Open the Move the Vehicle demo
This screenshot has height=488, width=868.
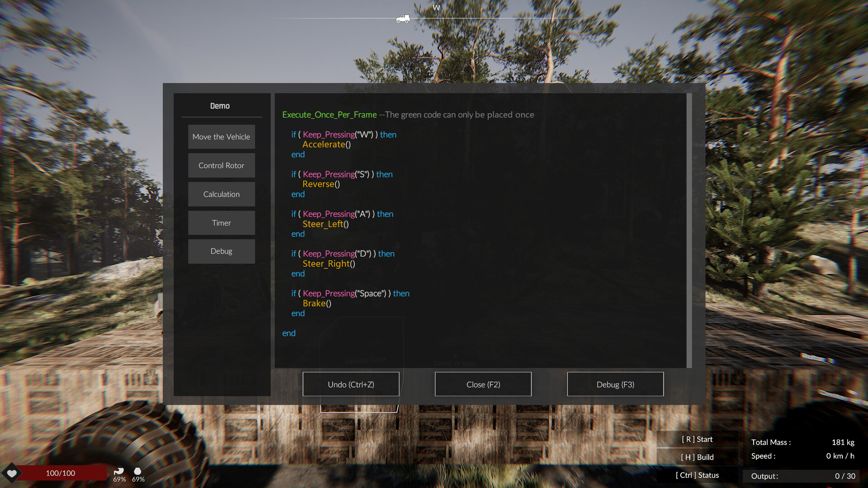pos(221,137)
